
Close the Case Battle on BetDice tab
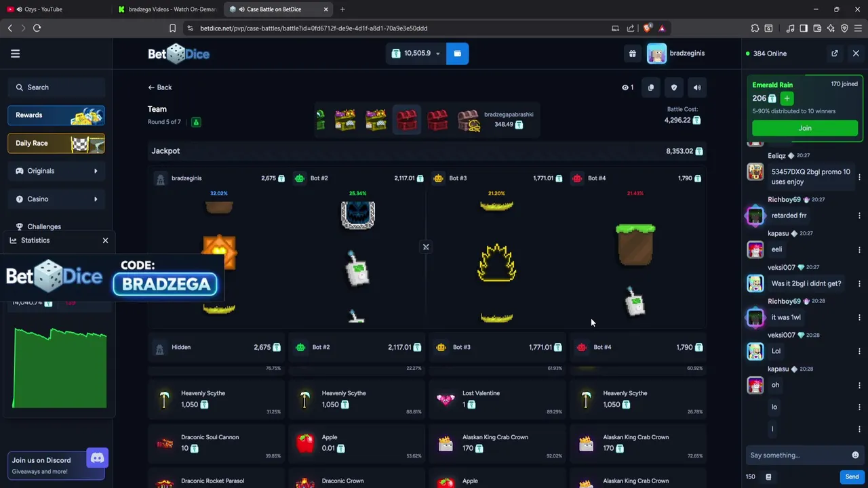[325, 9]
